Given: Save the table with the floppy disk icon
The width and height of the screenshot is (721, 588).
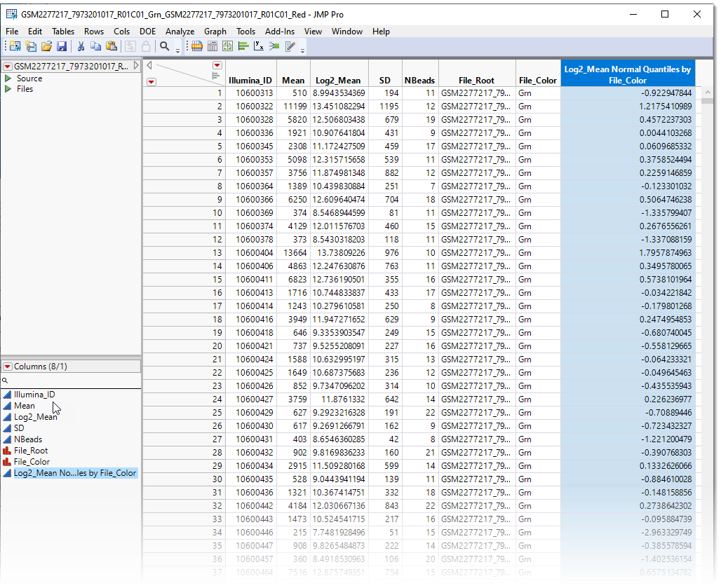Looking at the screenshot, I should pos(62,46).
